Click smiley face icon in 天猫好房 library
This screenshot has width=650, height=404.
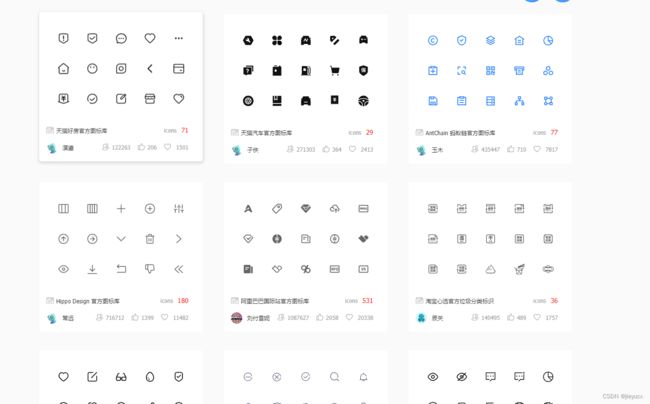tap(92, 68)
